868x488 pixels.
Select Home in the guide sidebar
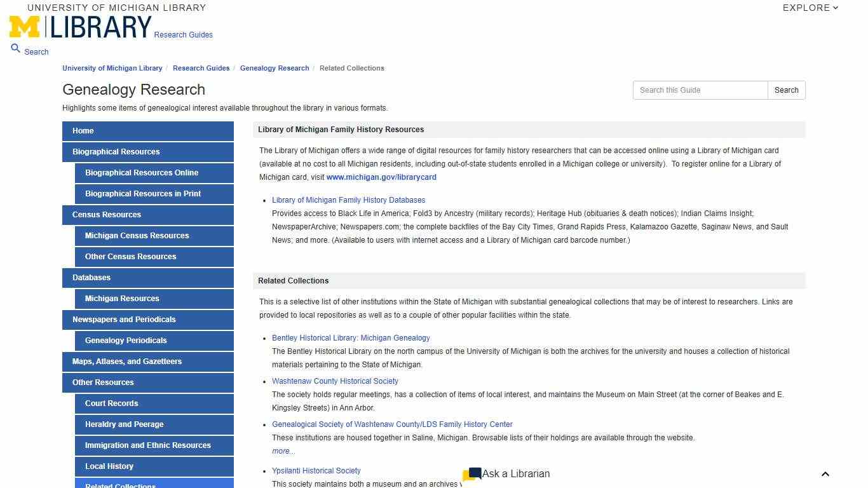tap(83, 131)
